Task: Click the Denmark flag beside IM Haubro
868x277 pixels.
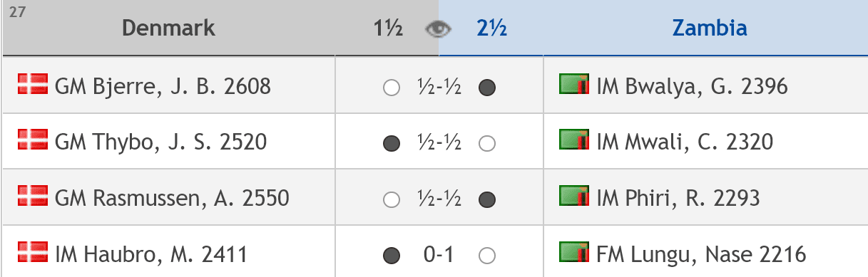Action: pos(33,249)
